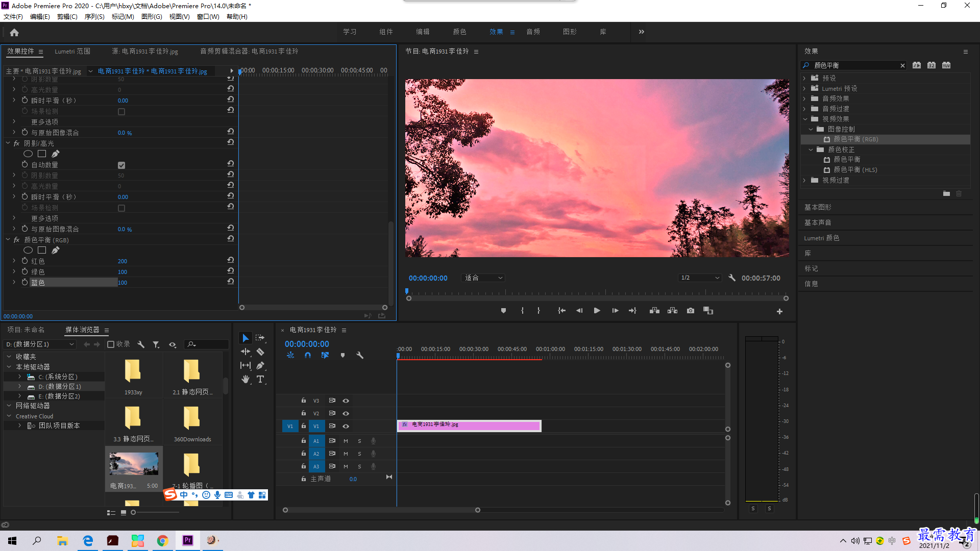Select the Hand tool
The image size is (980, 551).
tap(246, 379)
